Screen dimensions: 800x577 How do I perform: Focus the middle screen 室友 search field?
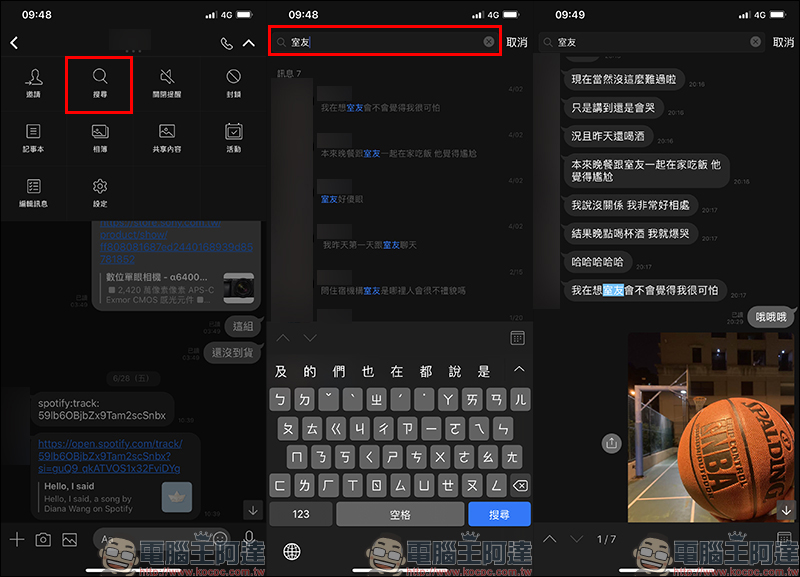385,42
